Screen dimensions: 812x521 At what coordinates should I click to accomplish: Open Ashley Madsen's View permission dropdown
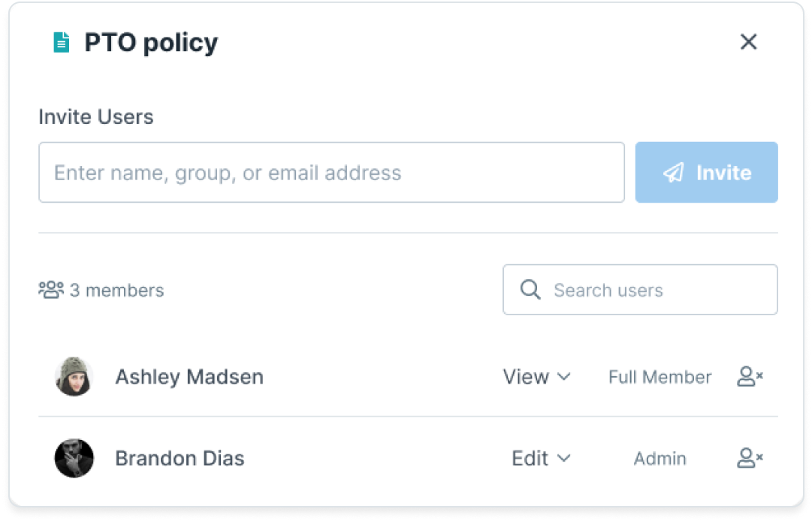pyautogui.click(x=536, y=377)
